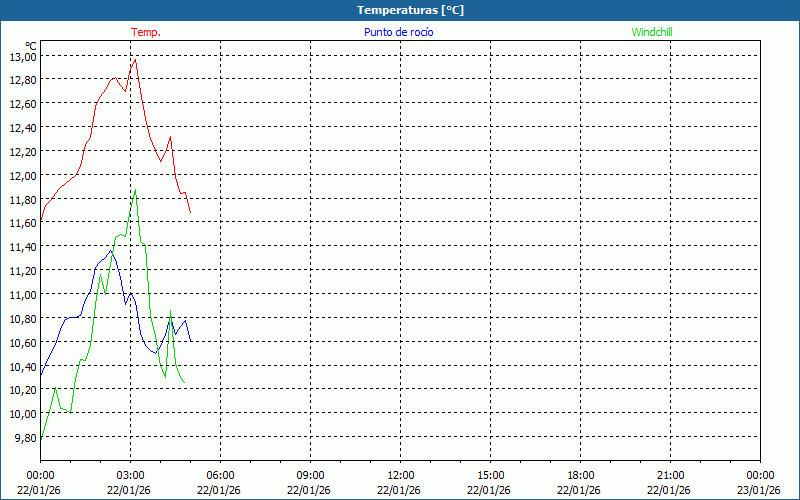The height and width of the screenshot is (500, 800).
Task: Click the 15:00 time axis label
Action: pos(490,475)
